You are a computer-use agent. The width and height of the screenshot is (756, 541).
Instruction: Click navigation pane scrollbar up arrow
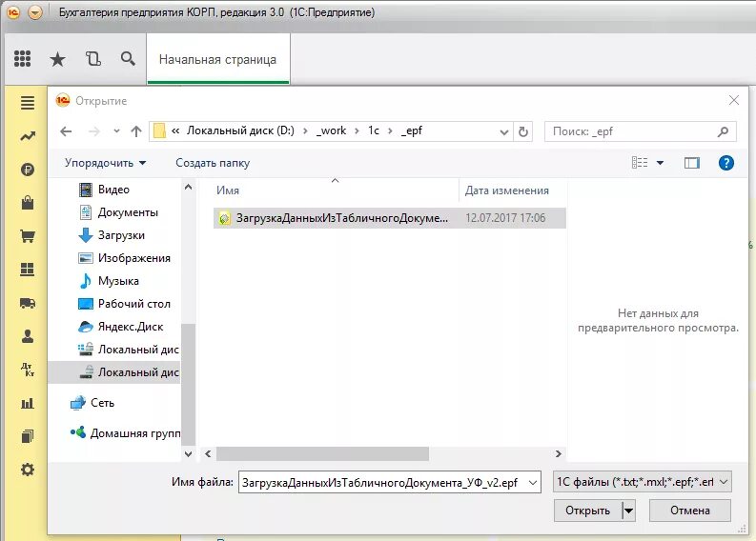point(188,187)
